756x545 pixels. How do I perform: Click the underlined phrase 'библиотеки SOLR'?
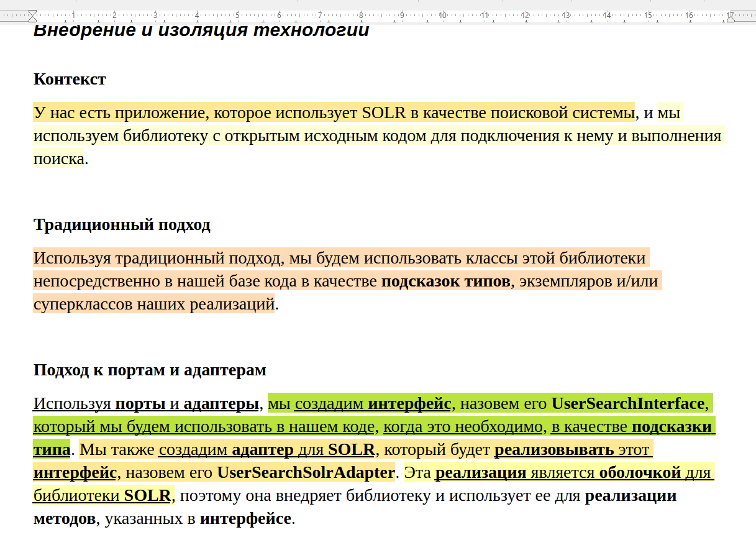(x=102, y=496)
